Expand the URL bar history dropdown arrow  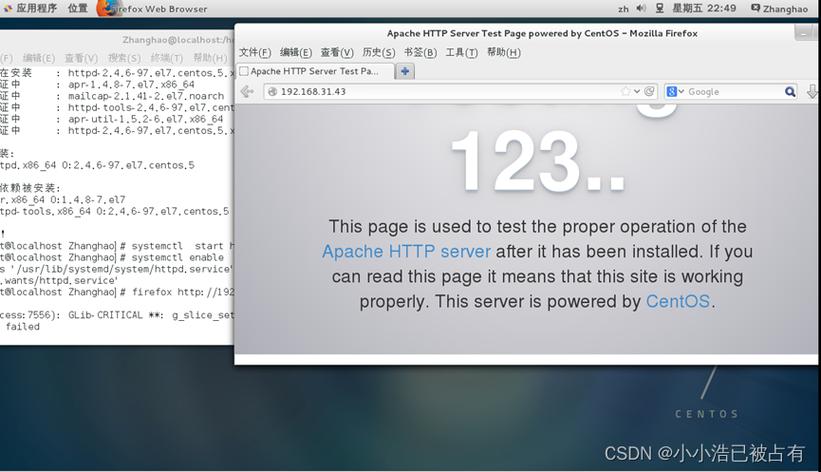(637, 91)
